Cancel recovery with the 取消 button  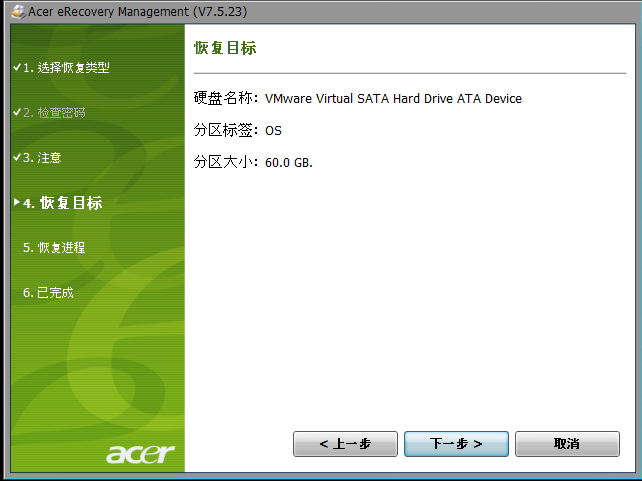pyautogui.click(x=567, y=444)
